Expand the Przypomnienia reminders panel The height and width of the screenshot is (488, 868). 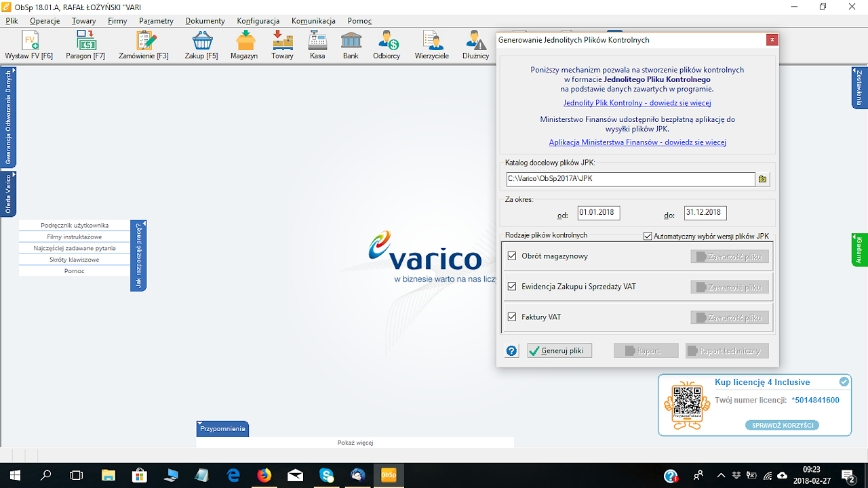pos(223,428)
